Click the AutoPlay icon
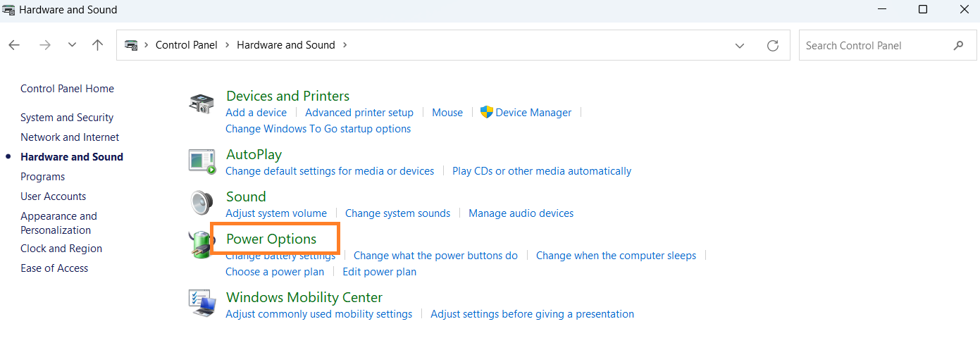Image resolution: width=980 pixels, height=350 pixels. pos(201,161)
